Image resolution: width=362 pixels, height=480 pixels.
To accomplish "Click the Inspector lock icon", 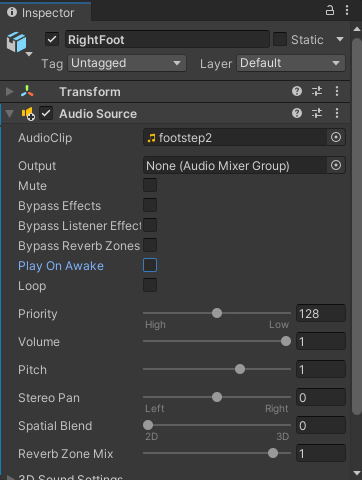I will 330,10.
